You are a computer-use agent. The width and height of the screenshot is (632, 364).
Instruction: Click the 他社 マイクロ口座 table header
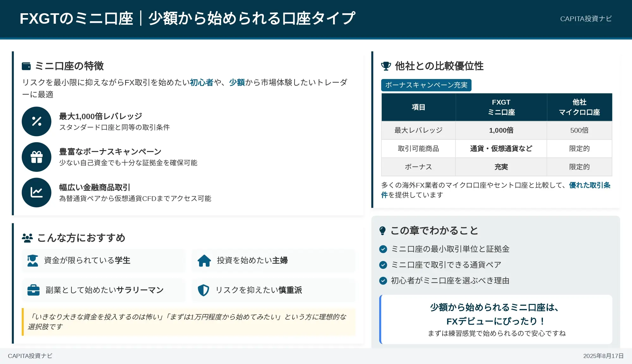pos(579,107)
